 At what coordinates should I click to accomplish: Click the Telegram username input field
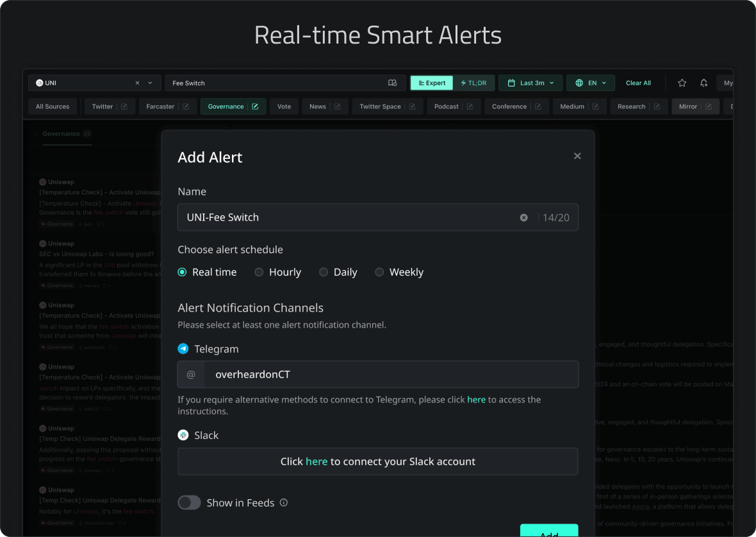tap(377, 374)
